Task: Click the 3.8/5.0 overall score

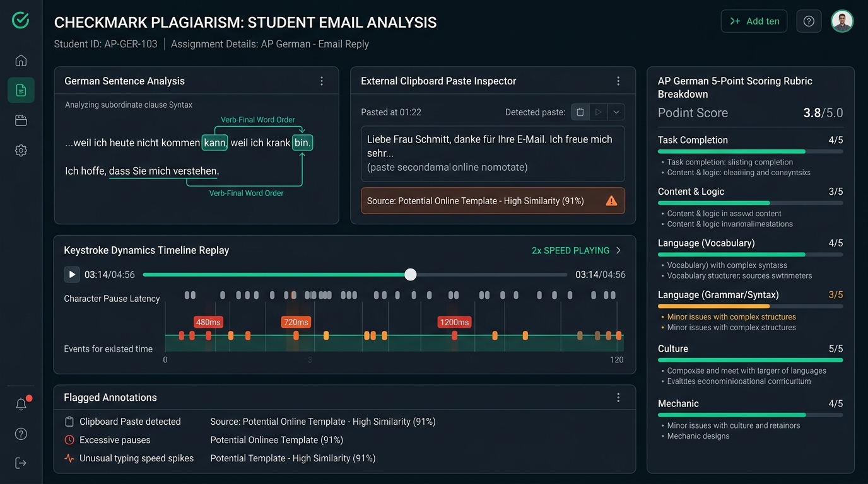Action: tap(823, 113)
